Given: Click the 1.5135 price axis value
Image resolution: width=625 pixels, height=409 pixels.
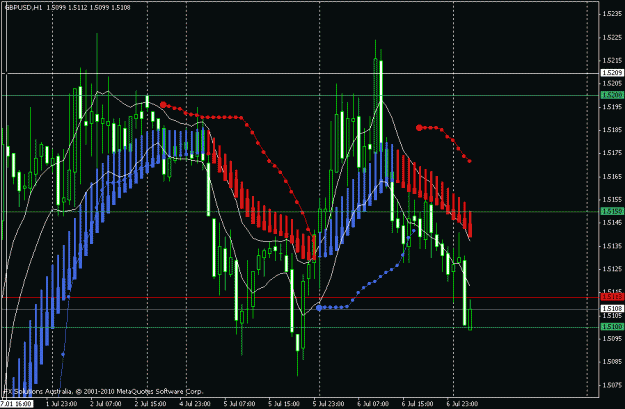Looking at the screenshot, I should coord(613,246).
